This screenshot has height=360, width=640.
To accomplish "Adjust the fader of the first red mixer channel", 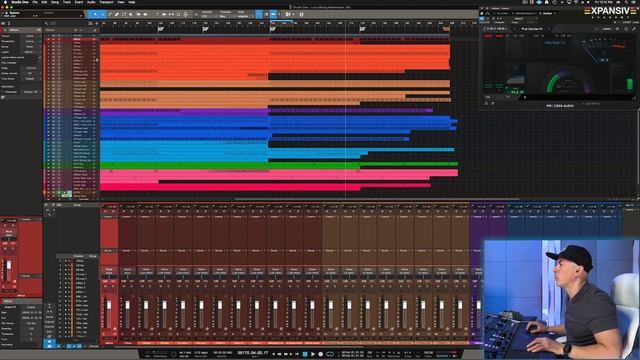I will coord(109,306).
